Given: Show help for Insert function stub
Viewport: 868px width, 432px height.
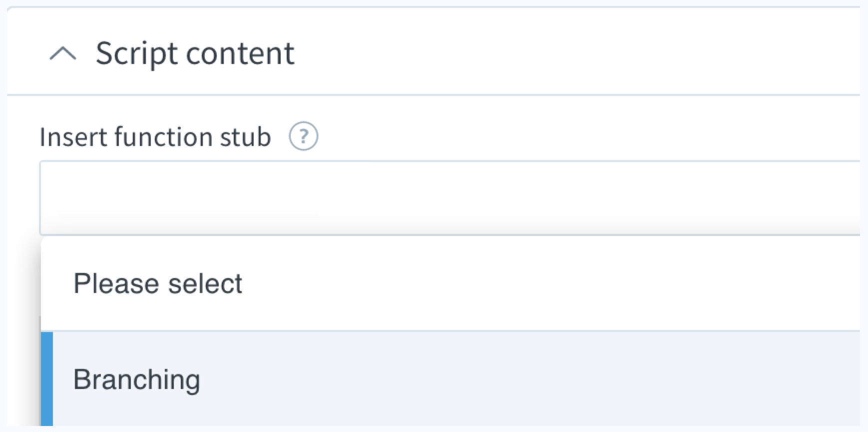Looking at the screenshot, I should click(303, 136).
